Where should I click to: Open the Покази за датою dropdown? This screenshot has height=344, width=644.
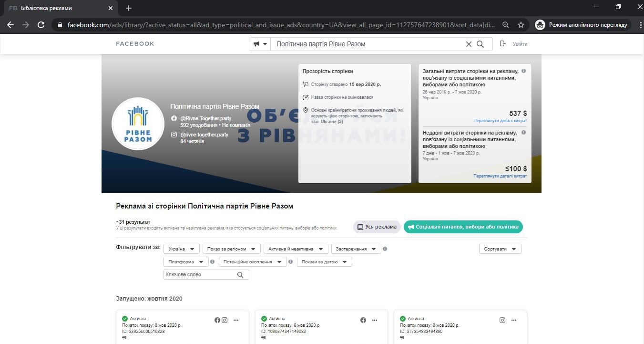tap(325, 262)
